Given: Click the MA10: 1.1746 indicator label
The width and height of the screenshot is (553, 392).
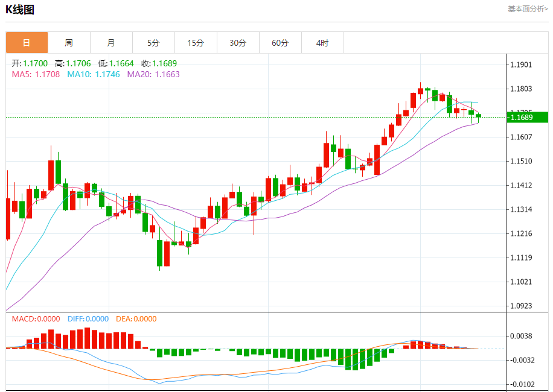Looking at the screenshot, I should tap(94, 74).
